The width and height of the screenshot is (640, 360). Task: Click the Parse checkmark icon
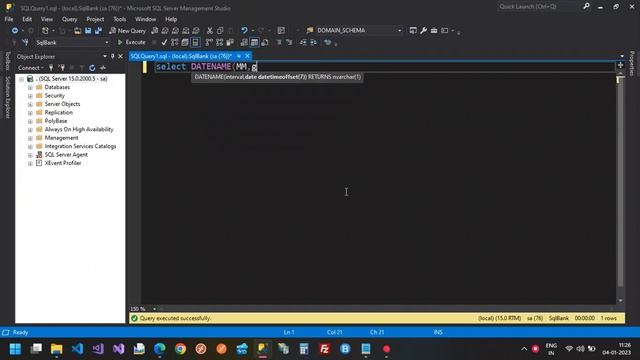pyautogui.click(x=164, y=42)
